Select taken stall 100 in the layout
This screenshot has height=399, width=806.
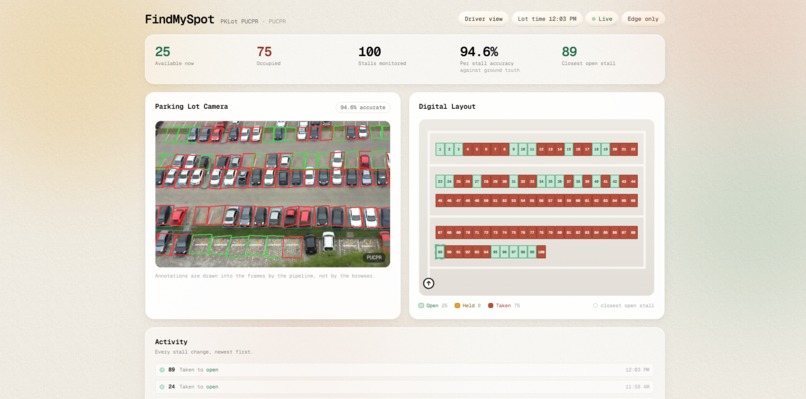541,252
